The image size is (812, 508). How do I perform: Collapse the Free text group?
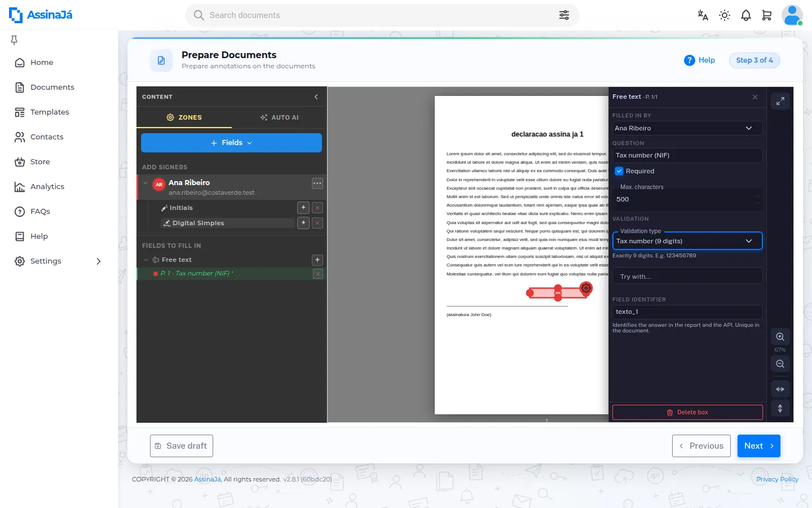point(146,260)
